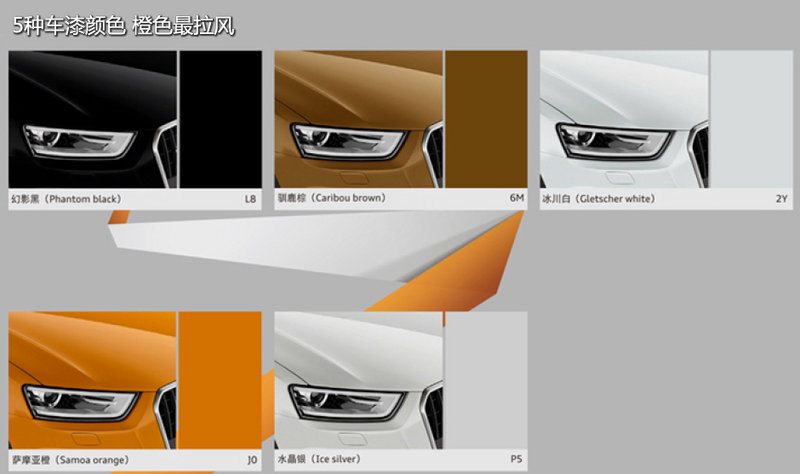Click the color code 2Y
The height and width of the screenshot is (474, 800).
pyautogui.click(x=782, y=199)
